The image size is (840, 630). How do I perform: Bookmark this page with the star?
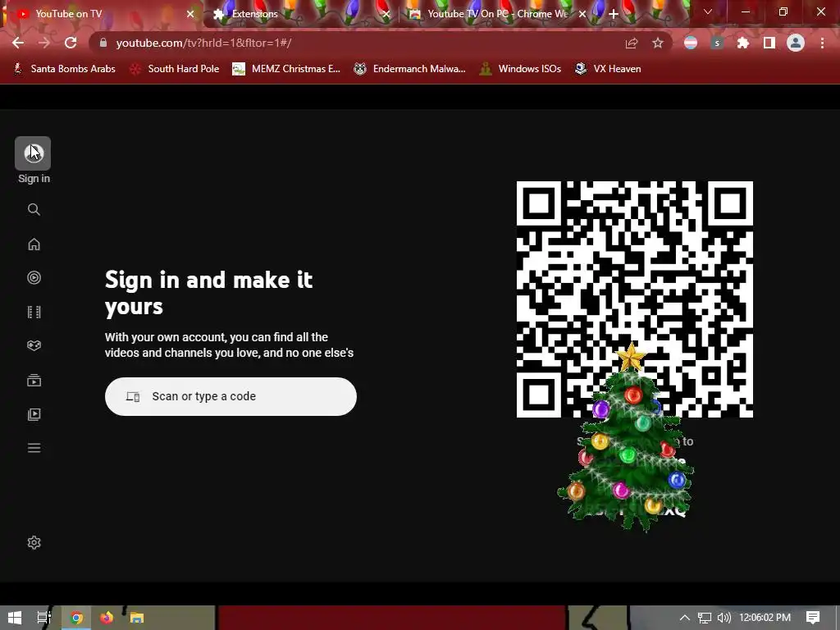point(658,43)
